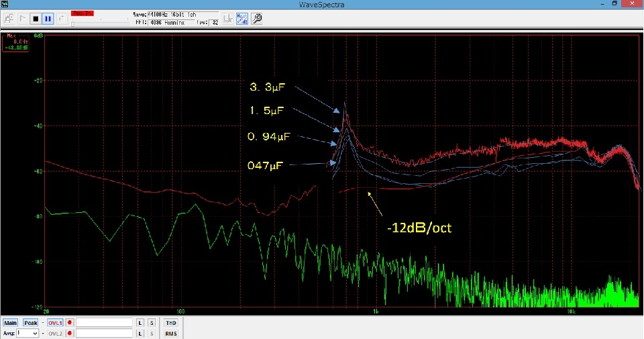Open settings with the wrench icon
The image size is (644, 339).
(256, 18)
